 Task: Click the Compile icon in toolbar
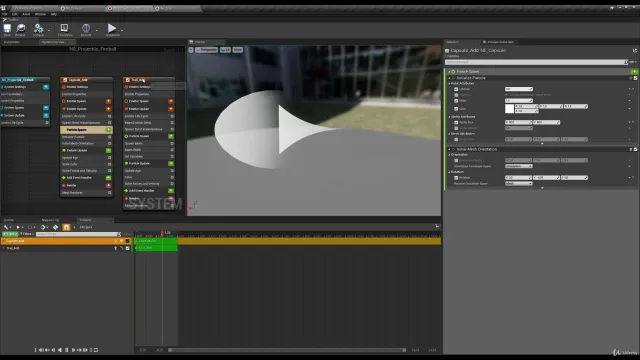click(x=38, y=28)
